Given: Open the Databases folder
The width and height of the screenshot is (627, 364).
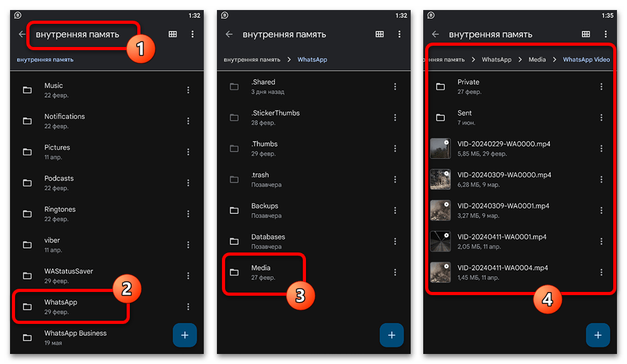Looking at the screenshot, I should (313, 241).
